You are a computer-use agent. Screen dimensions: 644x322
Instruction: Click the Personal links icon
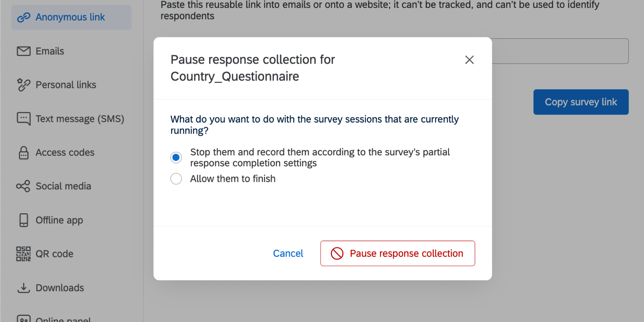(x=23, y=84)
